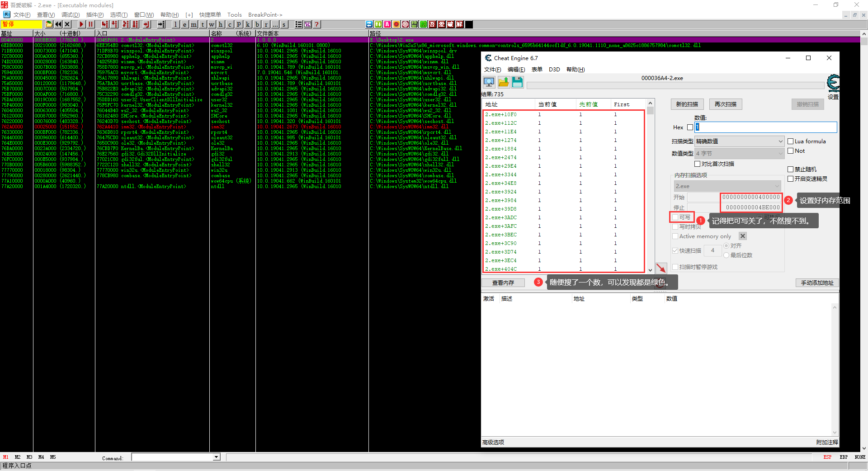Viewport: 868px width, 471px height.
Task: Open OllyDbg Tools menu
Action: [235, 15]
